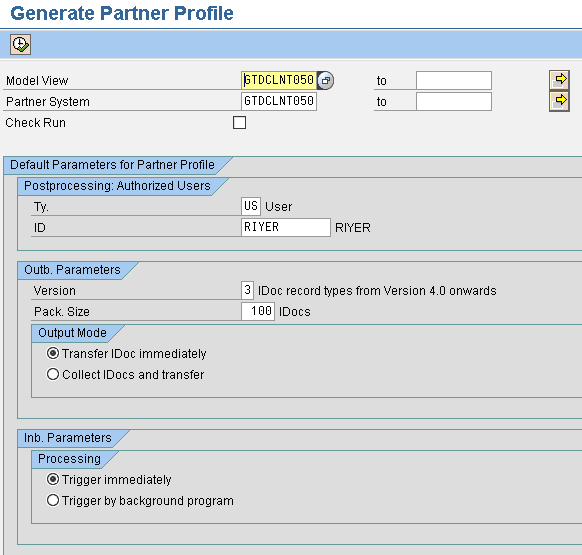Click the Pack. Size field
The height and width of the screenshot is (555, 582).
pos(258,311)
